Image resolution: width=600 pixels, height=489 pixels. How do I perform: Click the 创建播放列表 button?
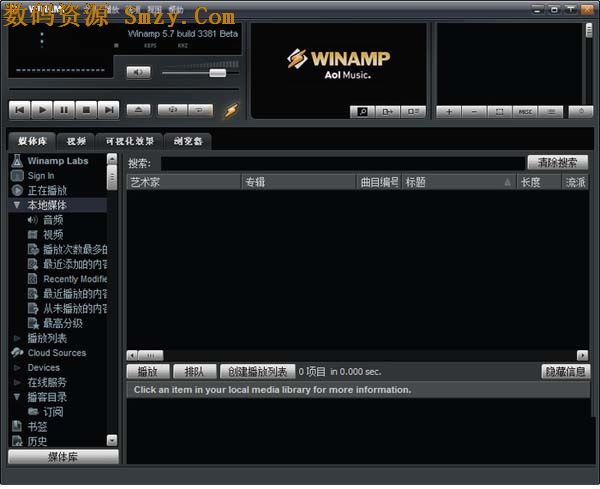coord(258,372)
